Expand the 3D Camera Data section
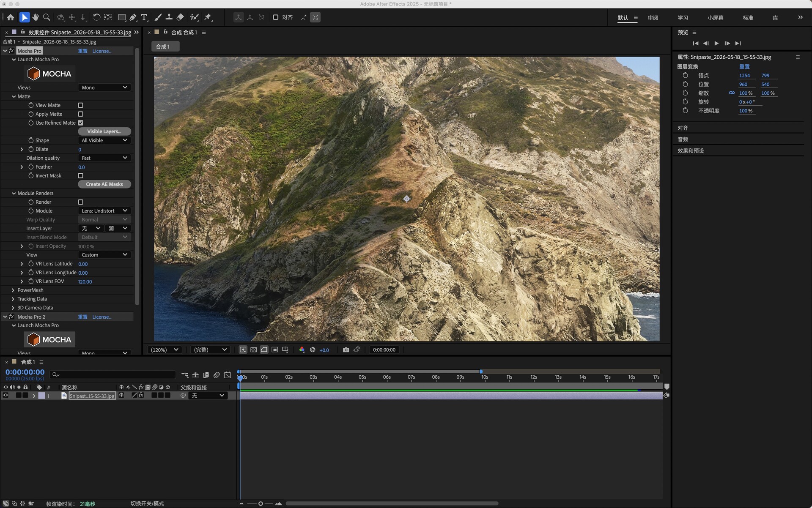This screenshot has height=508, width=812. pyautogui.click(x=13, y=308)
